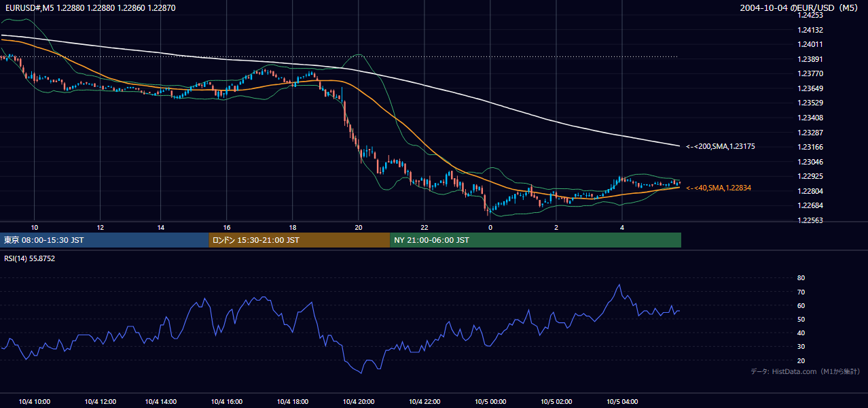Click the London session bar 15:30-21:00 JST
Viewport: 868px width, 408px height.
click(300, 240)
